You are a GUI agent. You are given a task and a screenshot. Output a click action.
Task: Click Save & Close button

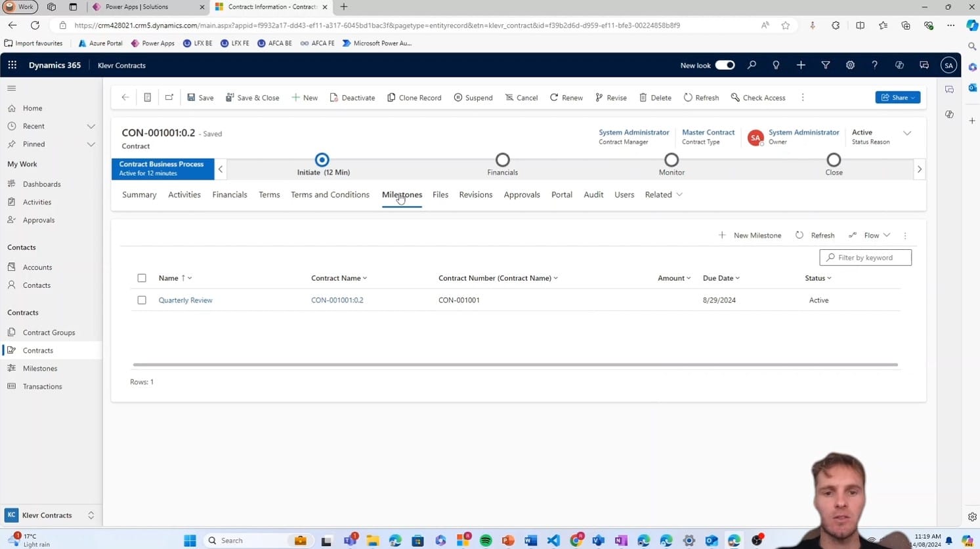[x=253, y=98]
